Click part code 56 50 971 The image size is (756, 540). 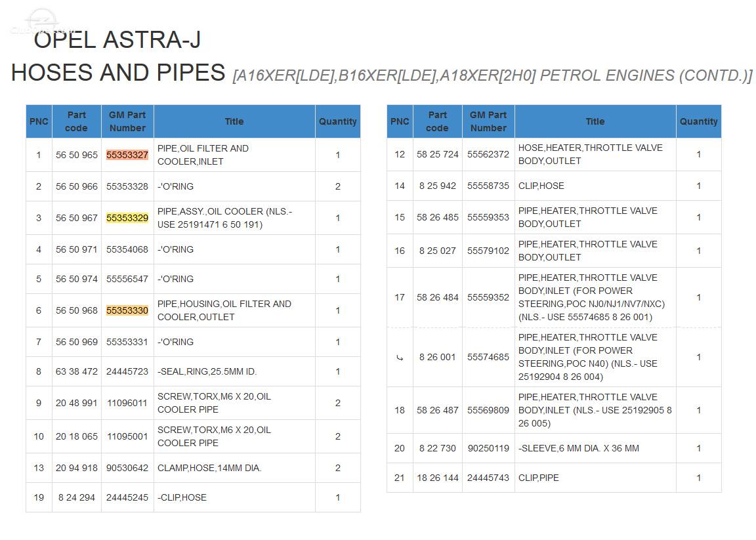[x=77, y=249]
